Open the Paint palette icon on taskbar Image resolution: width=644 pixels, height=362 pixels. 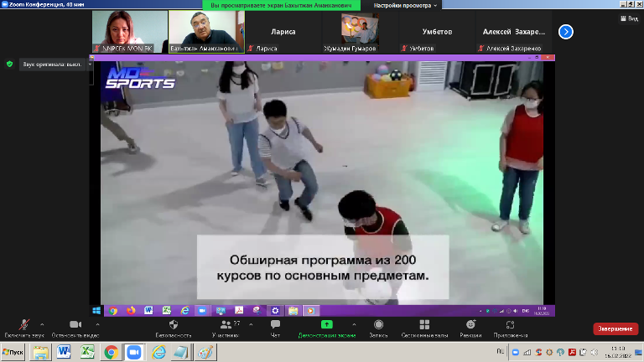pyautogui.click(x=205, y=352)
